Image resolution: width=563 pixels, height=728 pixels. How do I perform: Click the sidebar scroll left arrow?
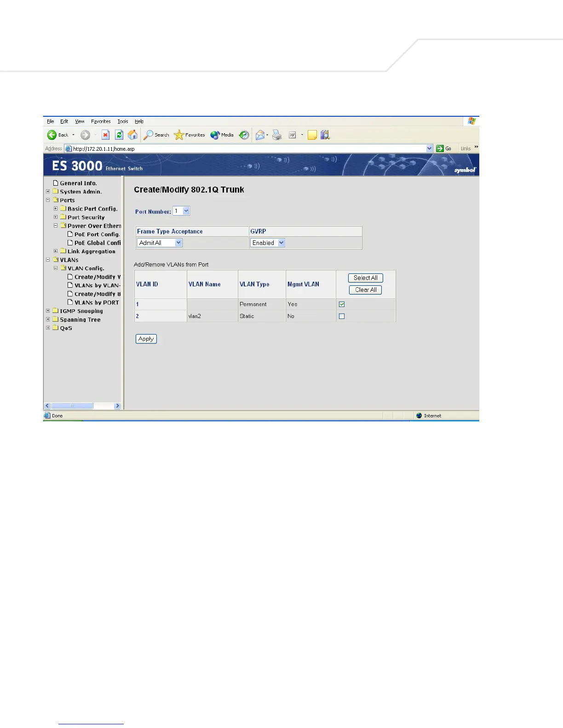(x=47, y=406)
